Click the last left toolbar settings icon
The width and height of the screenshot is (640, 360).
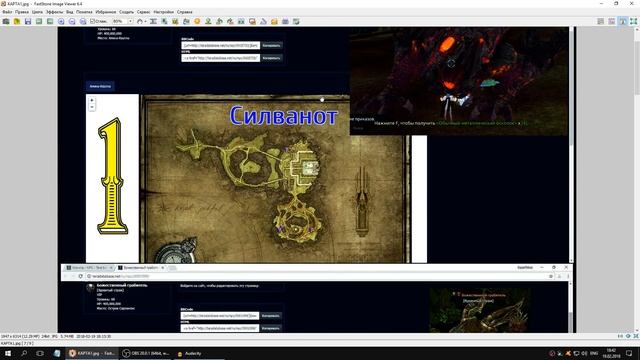click(x=296, y=21)
